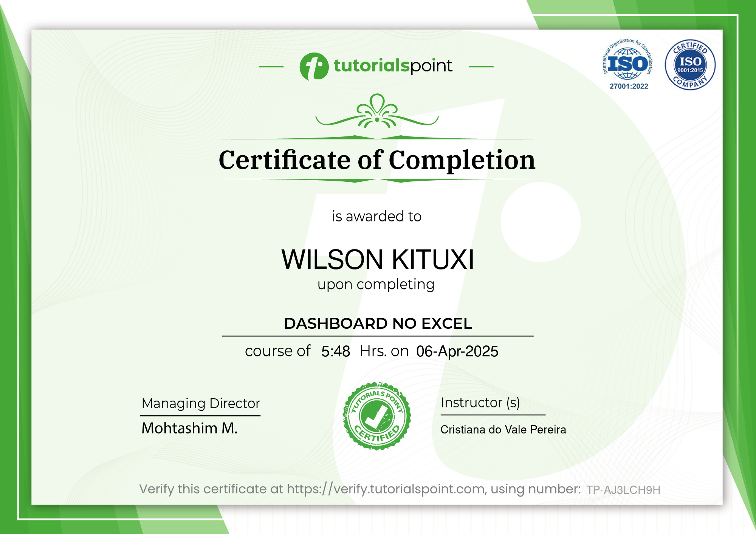
Task: Click instructor name Cristiana do Vale Pereira
Action: click(503, 430)
